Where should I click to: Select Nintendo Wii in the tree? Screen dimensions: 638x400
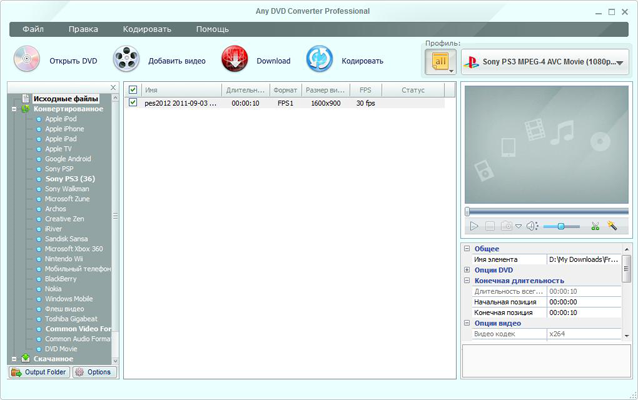[x=63, y=259]
